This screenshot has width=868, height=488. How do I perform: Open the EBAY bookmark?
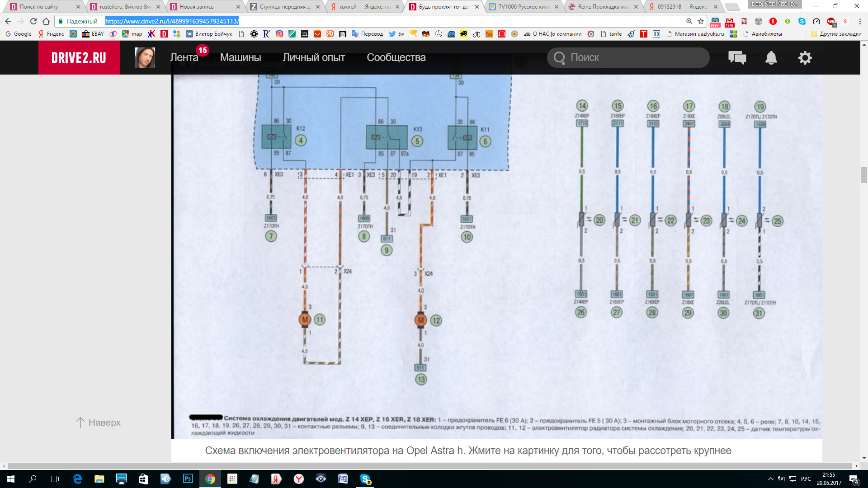93,34
